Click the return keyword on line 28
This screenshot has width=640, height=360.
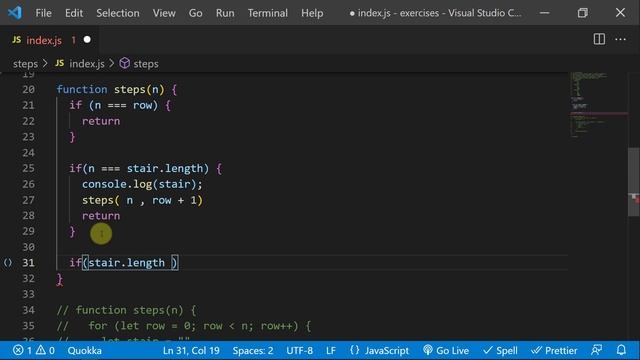pyautogui.click(x=101, y=216)
